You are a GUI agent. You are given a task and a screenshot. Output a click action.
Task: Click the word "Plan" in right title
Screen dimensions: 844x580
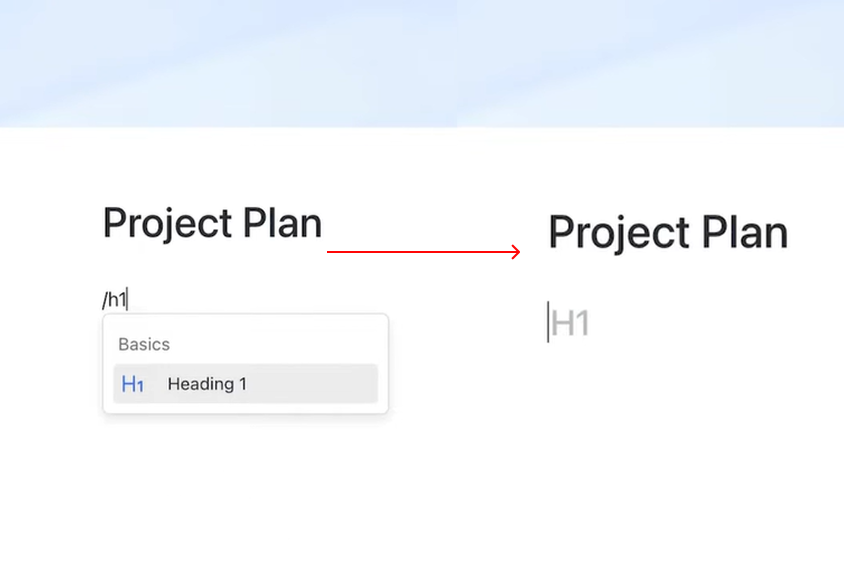click(x=744, y=233)
